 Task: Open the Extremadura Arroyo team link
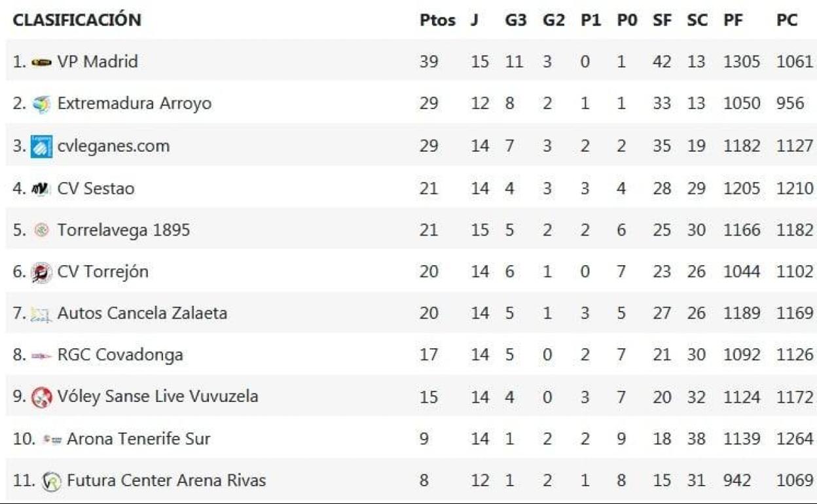[x=134, y=104]
